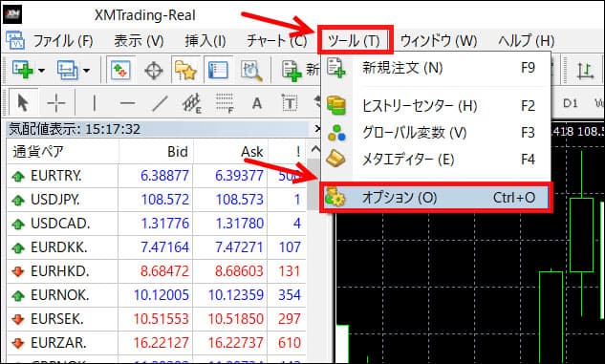Toggle the Market Watch window icon
This screenshot has width=605, height=364.
point(120,70)
